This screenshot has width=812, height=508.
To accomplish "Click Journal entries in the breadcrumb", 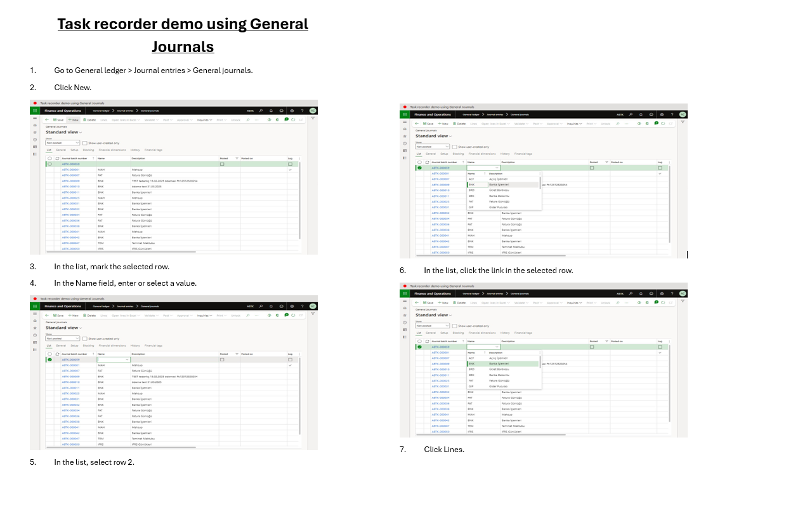I will pyautogui.click(x=124, y=111).
